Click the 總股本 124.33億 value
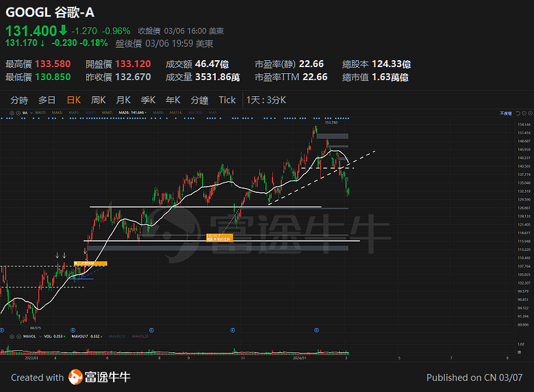This screenshot has width=534, height=392. click(392, 64)
